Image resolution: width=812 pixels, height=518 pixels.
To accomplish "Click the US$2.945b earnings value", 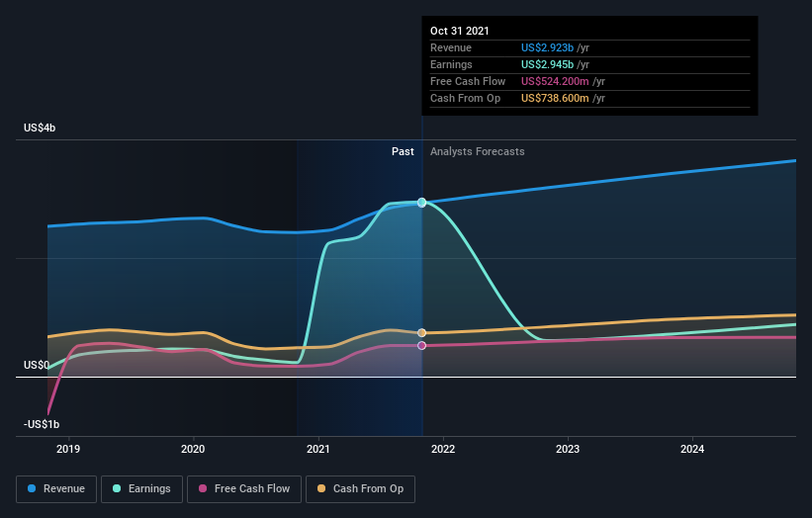I will [547, 64].
